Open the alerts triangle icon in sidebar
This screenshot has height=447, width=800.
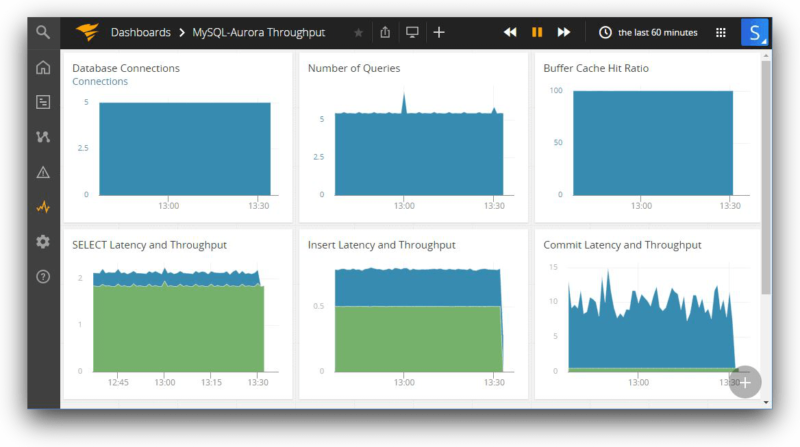click(x=43, y=172)
